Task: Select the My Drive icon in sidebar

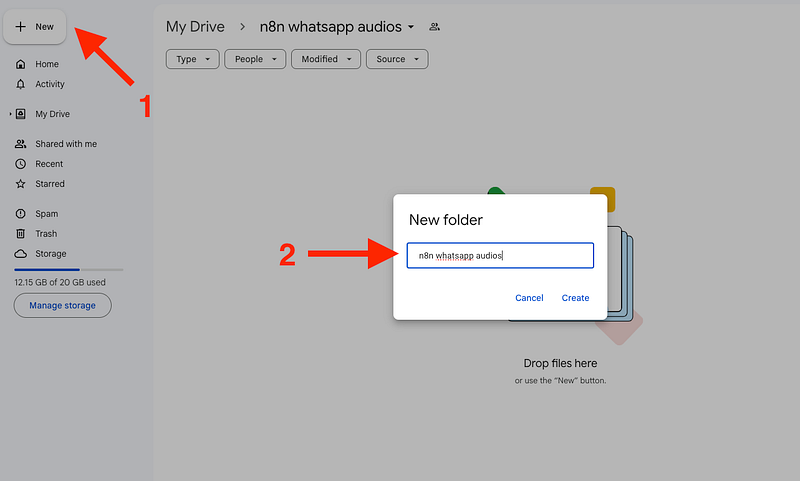Action: coord(21,114)
